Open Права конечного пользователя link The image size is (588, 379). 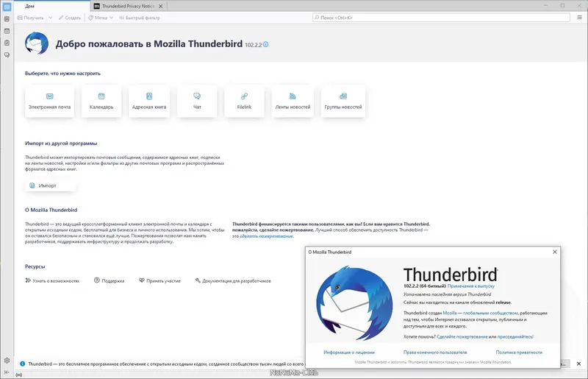435,353
